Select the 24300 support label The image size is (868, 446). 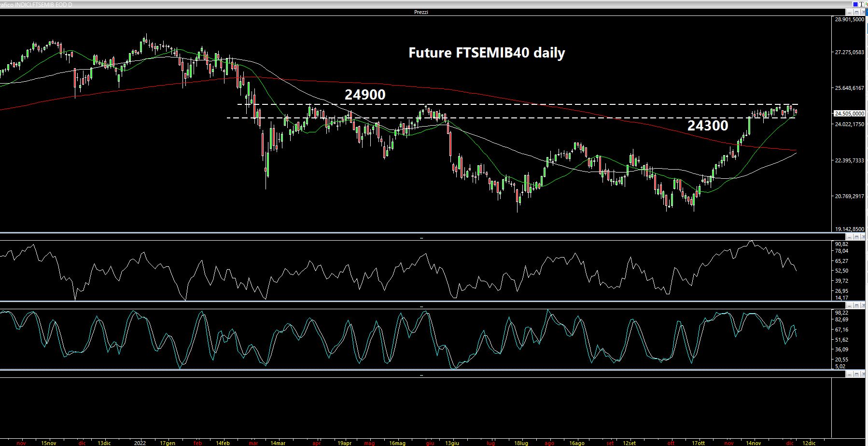click(708, 126)
